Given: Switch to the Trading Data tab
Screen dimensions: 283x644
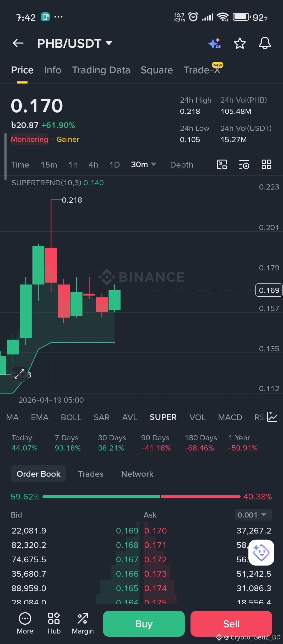Looking at the screenshot, I should click(101, 70).
